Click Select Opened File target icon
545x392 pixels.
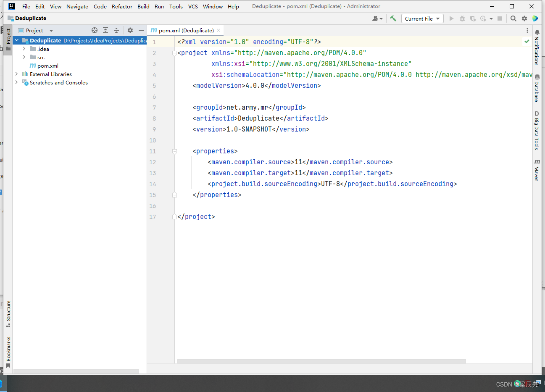pos(95,30)
